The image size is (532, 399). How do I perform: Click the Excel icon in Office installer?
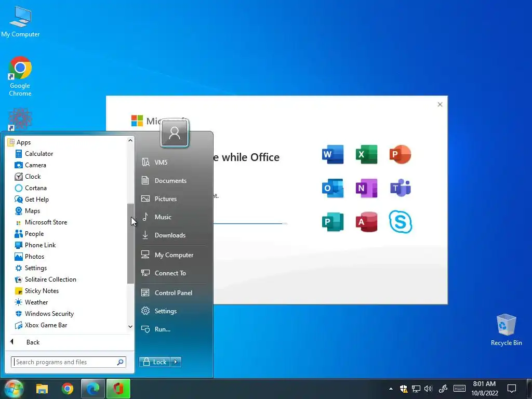[366, 154]
